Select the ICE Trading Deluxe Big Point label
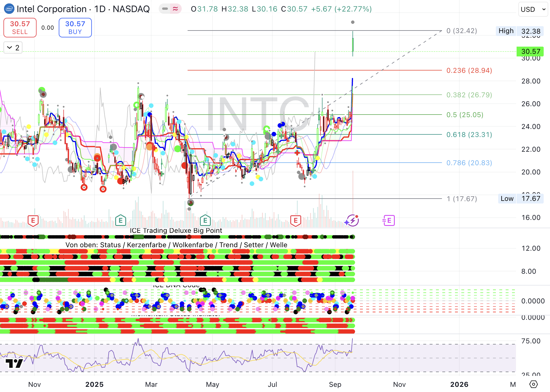 pyautogui.click(x=176, y=231)
